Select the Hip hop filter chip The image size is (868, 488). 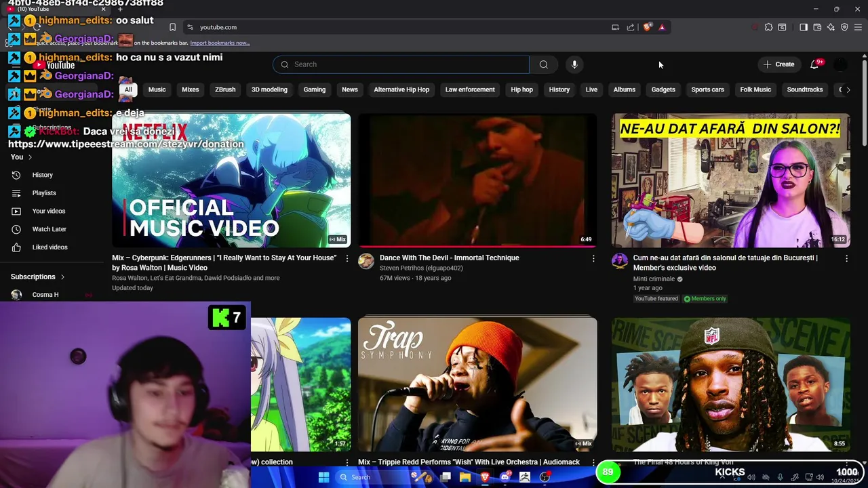pyautogui.click(x=521, y=89)
